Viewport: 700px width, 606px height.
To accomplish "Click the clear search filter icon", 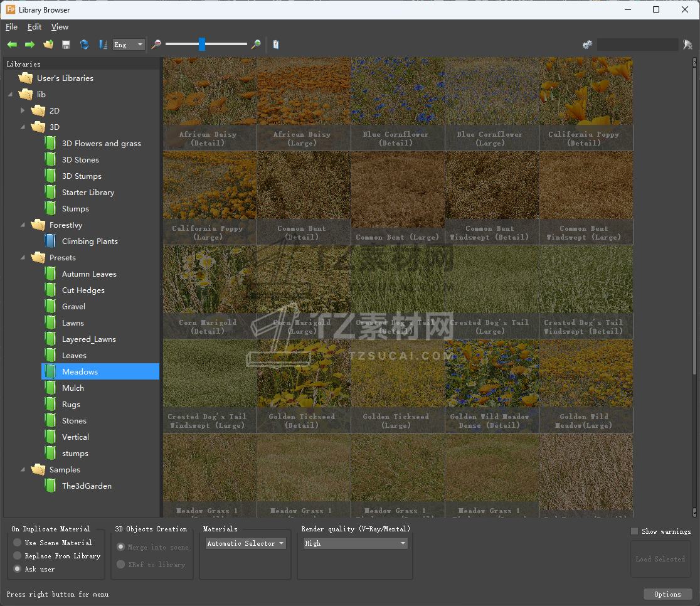I will [687, 45].
